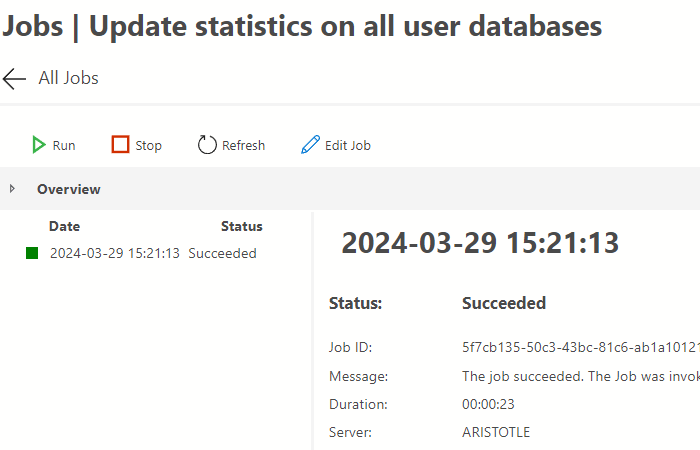700x450 pixels.
Task: Click the 00:00:23 duration value
Action: click(x=488, y=404)
